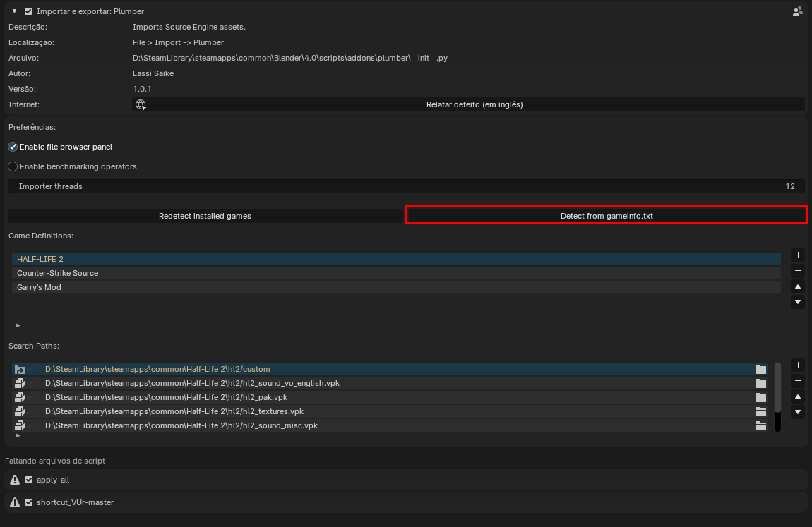Toggle Enable file browser panel

[x=13, y=147]
